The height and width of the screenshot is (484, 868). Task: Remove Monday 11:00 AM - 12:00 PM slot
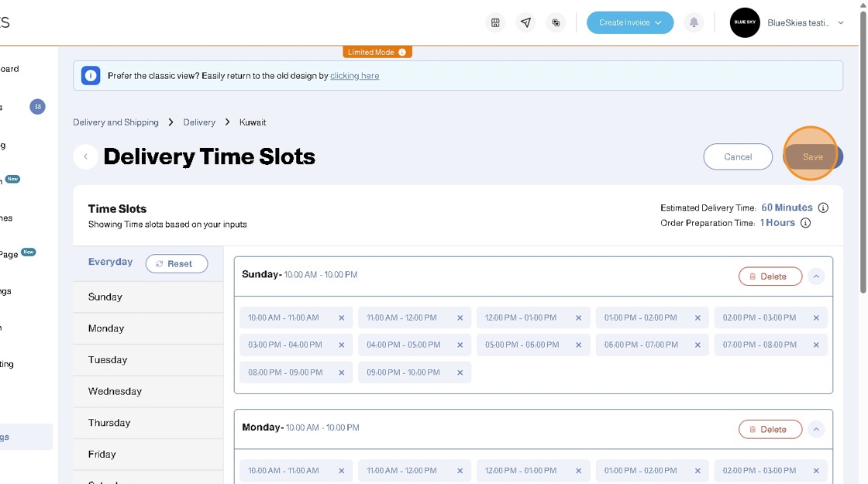tap(460, 472)
